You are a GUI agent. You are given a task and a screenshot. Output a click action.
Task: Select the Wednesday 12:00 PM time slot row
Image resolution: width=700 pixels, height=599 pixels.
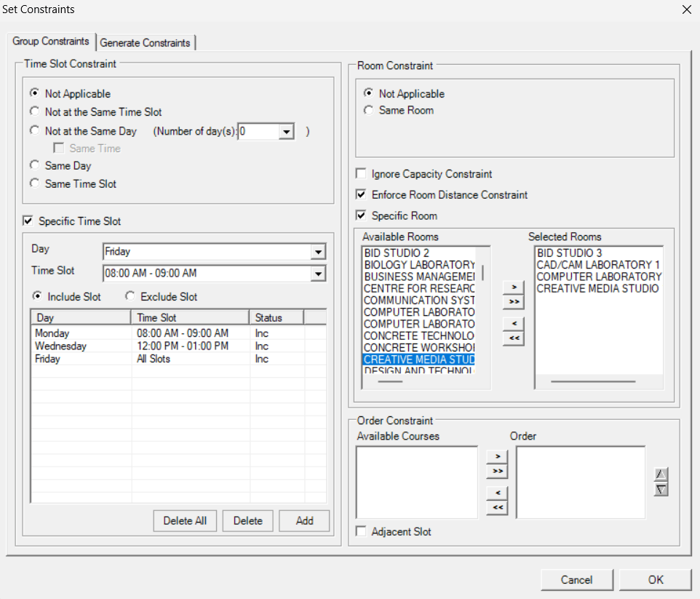tap(178, 346)
